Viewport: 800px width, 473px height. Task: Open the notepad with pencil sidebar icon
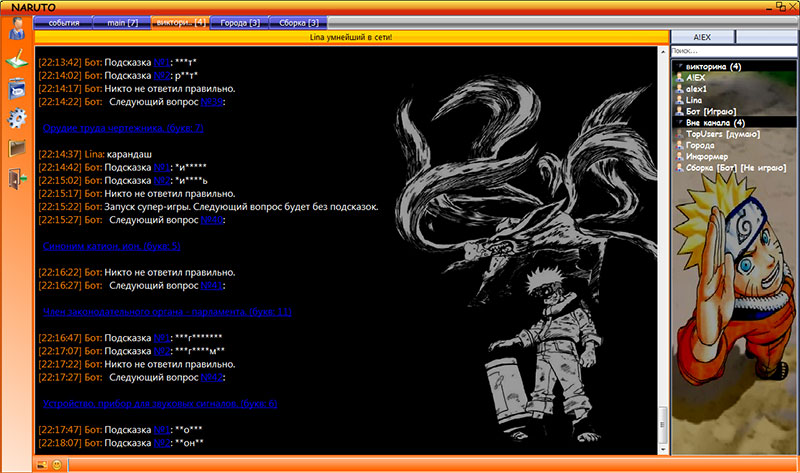(x=16, y=61)
